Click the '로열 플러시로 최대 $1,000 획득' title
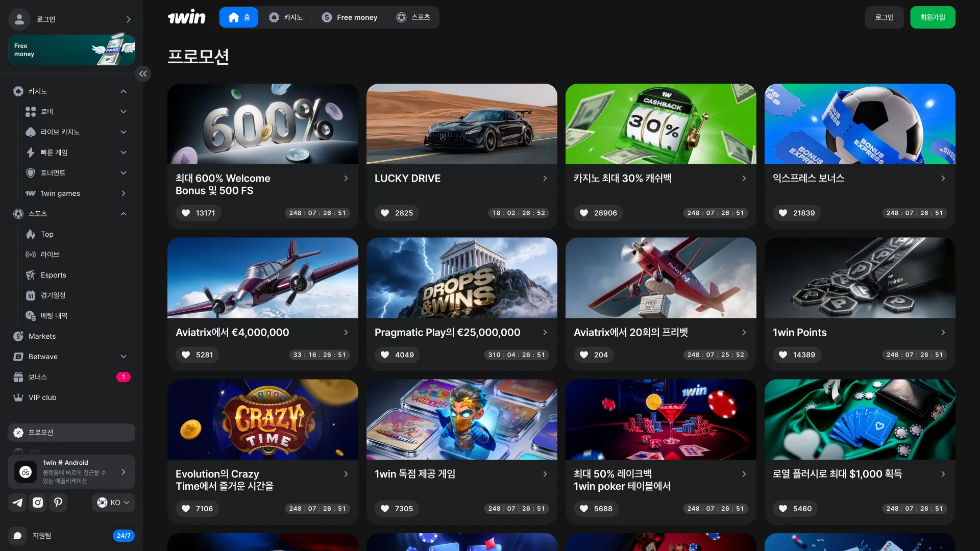Viewport: 980px width, 551px height. click(x=837, y=474)
